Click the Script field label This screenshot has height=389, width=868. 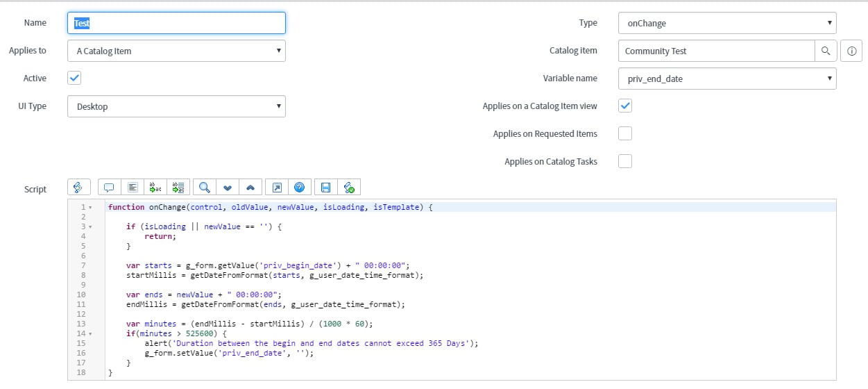pos(35,189)
